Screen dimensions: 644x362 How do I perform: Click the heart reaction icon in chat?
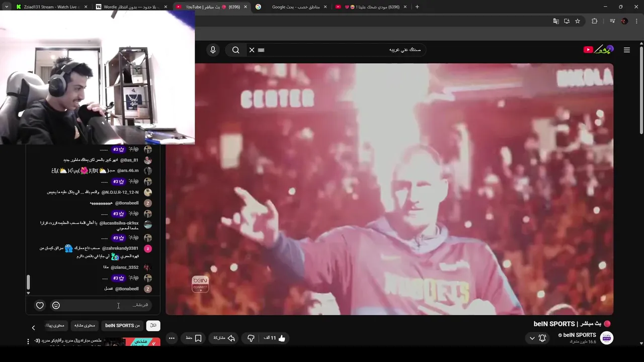pyautogui.click(x=40, y=305)
